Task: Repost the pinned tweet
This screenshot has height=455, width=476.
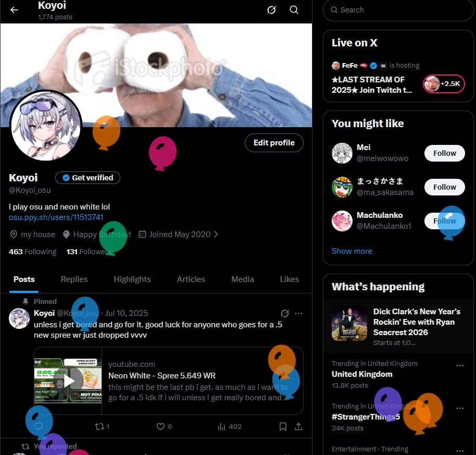Action: click(x=99, y=426)
